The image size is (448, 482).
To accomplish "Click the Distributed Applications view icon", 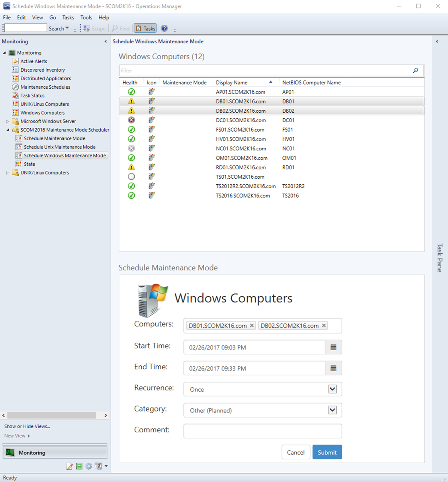I will [x=15, y=78].
